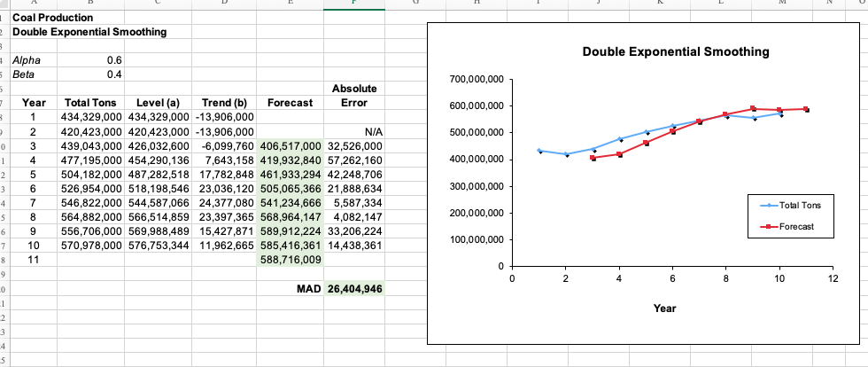Click the 12 horizontal axis label
The width and height of the screenshot is (868, 367).
(x=833, y=277)
